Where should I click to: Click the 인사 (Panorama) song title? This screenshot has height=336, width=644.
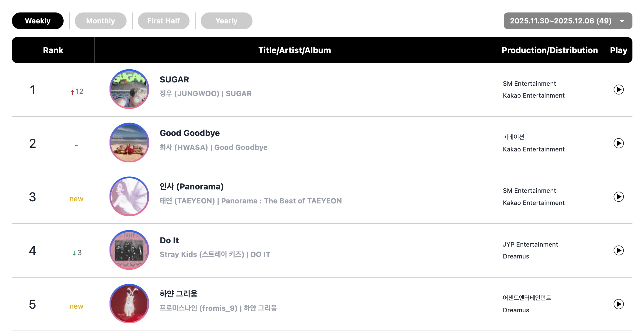[x=192, y=187]
